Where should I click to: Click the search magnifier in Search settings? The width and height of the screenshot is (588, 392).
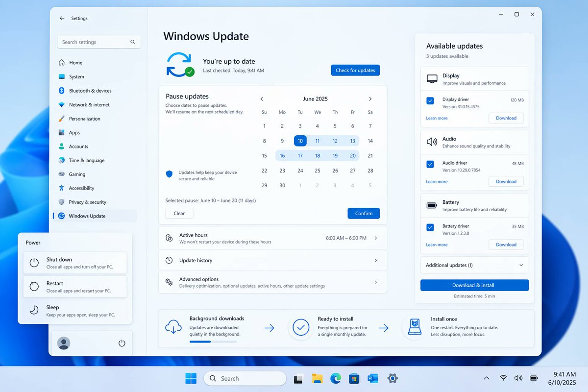click(133, 42)
